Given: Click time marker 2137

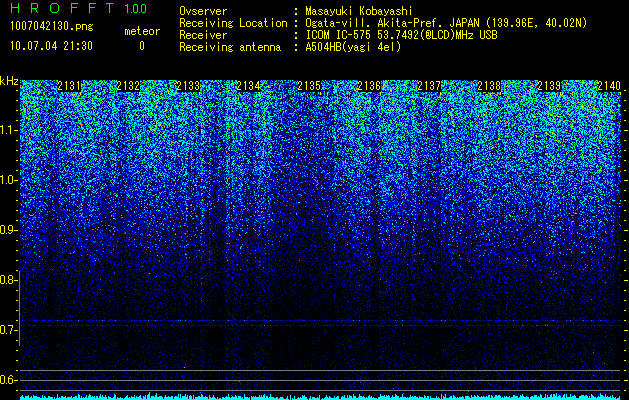Looking at the screenshot, I should pos(429,86).
